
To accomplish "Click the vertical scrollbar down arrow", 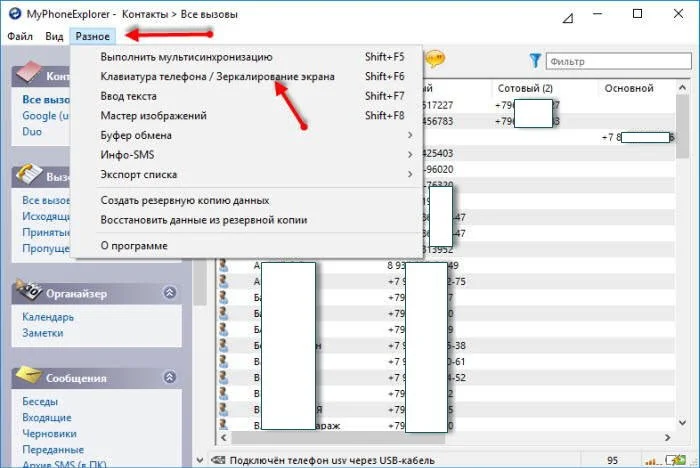I will 682,422.
